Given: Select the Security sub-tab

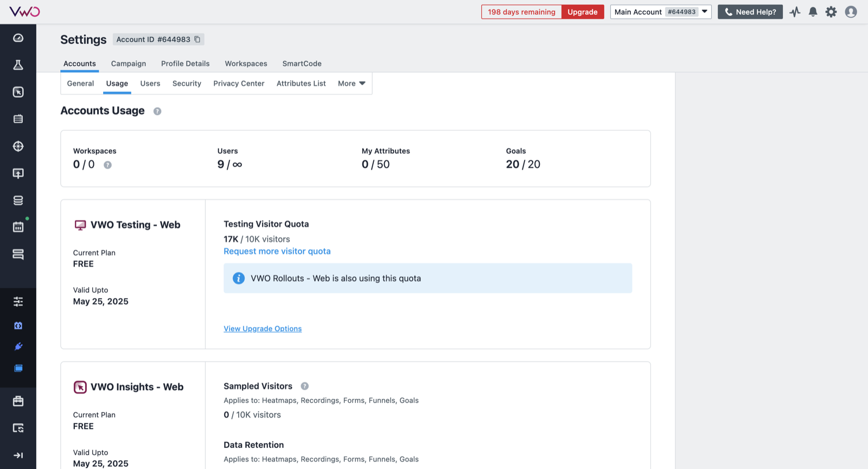Looking at the screenshot, I should pyautogui.click(x=187, y=84).
